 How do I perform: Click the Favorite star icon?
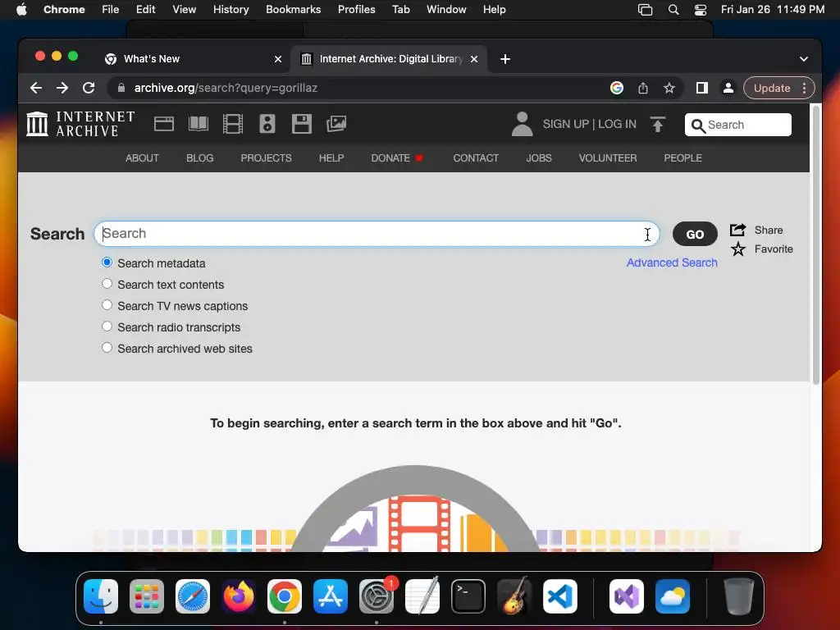click(x=738, y=249)
